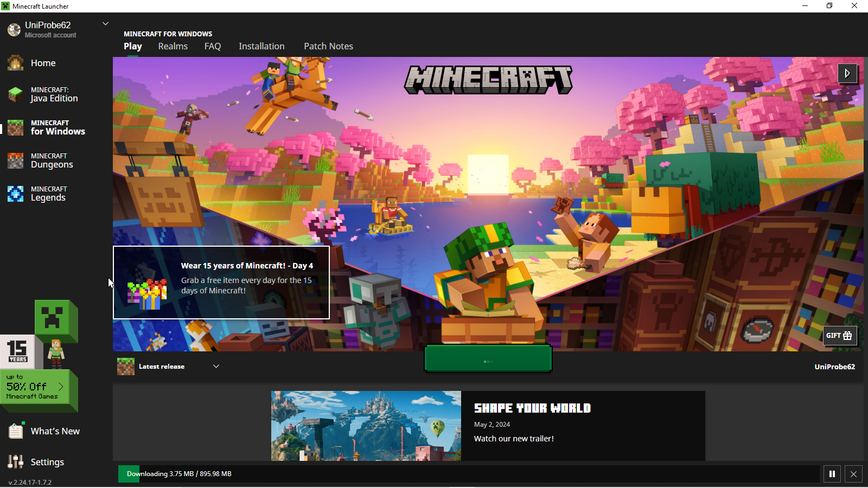This screenshot has height=488, width=868.
Task: Open the Shape Your World trailer thumbnail
Action: point(366,426)
